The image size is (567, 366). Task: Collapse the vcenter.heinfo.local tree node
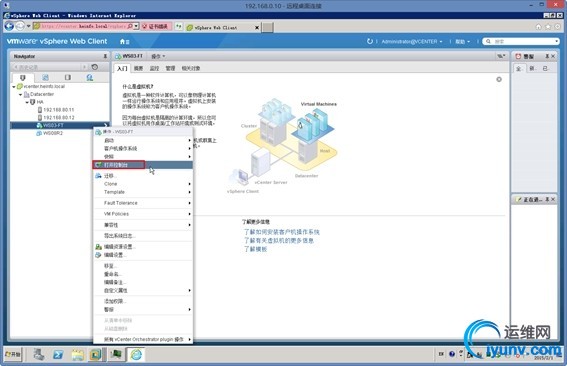[14, 87]
